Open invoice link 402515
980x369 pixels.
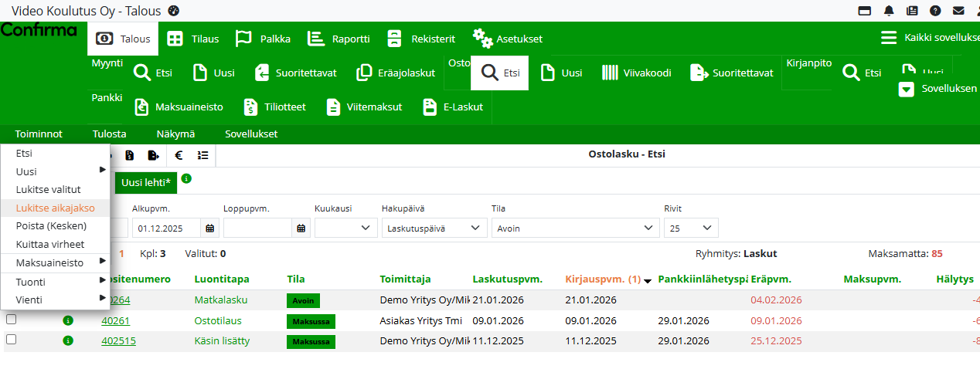tap(118, 340)
